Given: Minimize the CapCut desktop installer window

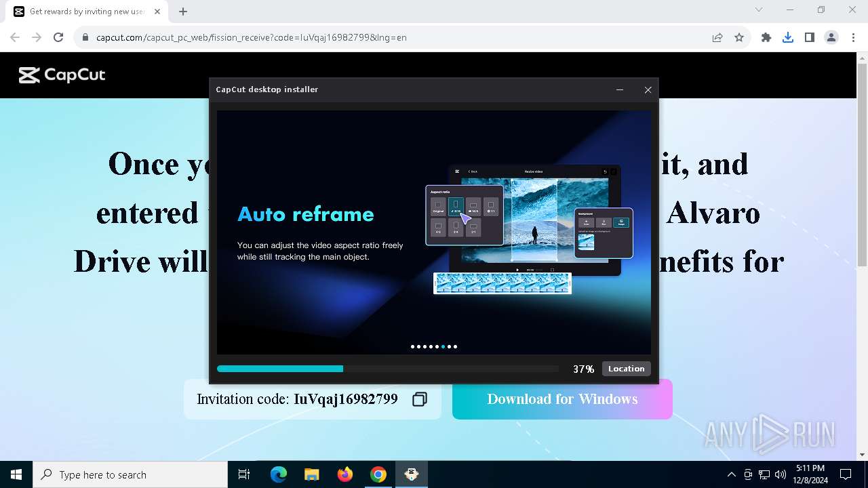Looking at the screenshot, I should pos(620,89).
